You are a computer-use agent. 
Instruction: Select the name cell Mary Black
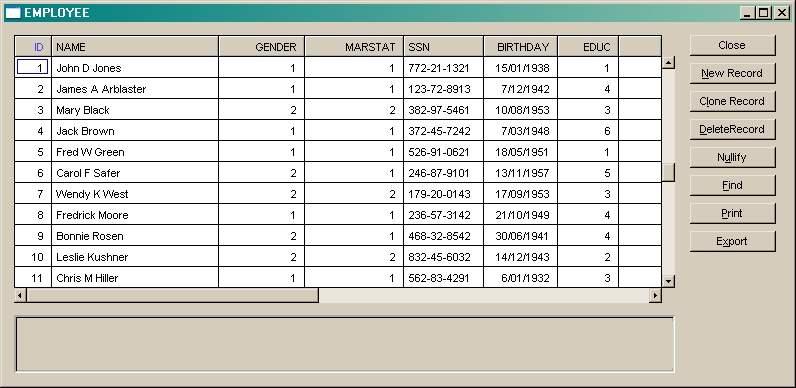click(x=135, y=110)
